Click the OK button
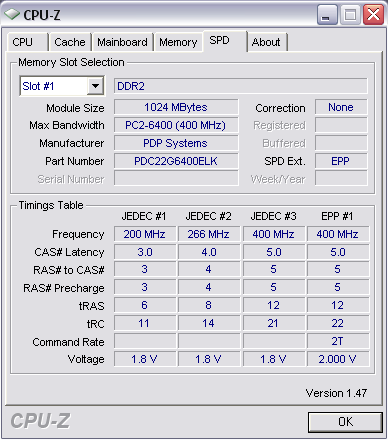 pos(345,422)
